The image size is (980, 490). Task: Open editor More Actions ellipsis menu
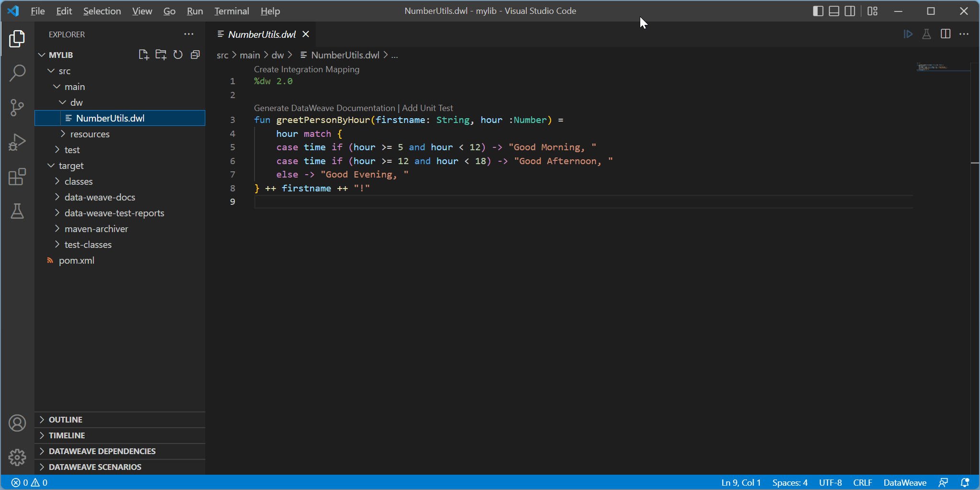[964, 34]
